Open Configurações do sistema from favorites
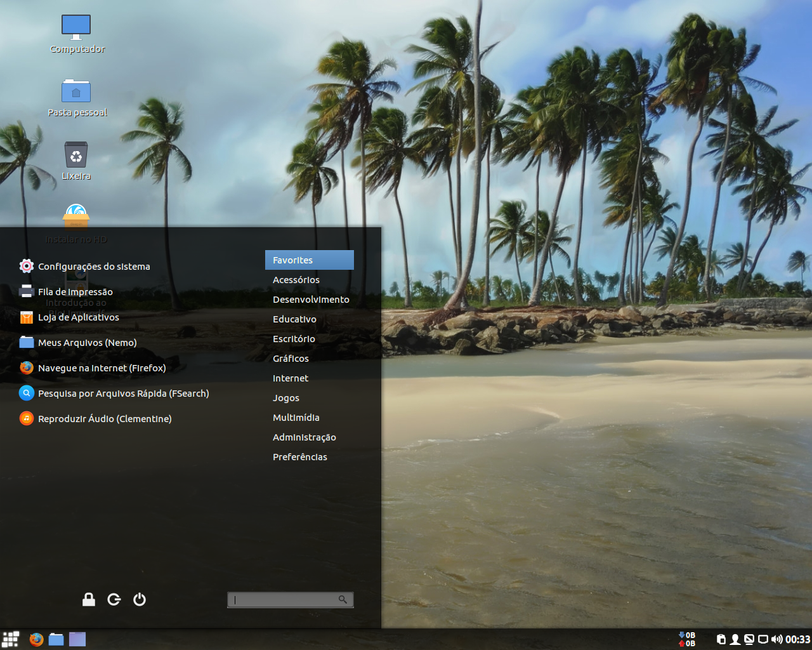Viewport: 812px width, 650px height. [85, 266]
